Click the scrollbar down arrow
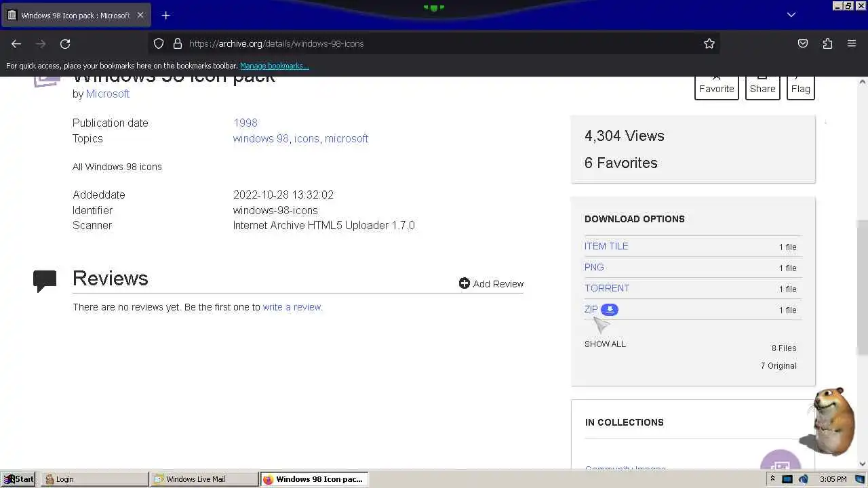The image size is (868, 488). [863, 464]
